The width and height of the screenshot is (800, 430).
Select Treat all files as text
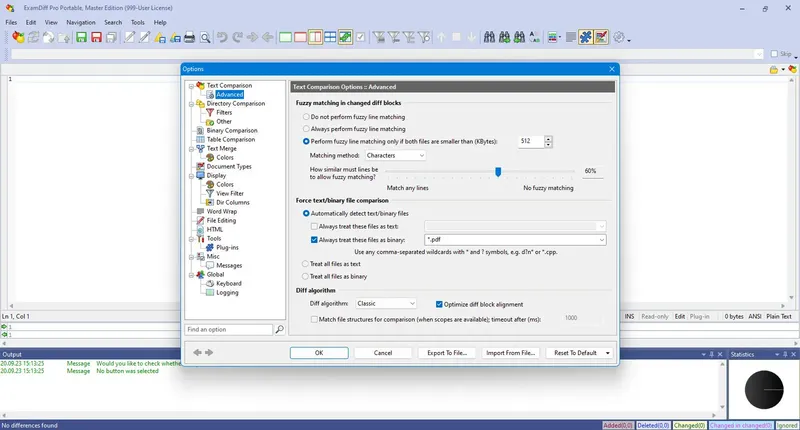pos(305,264)
